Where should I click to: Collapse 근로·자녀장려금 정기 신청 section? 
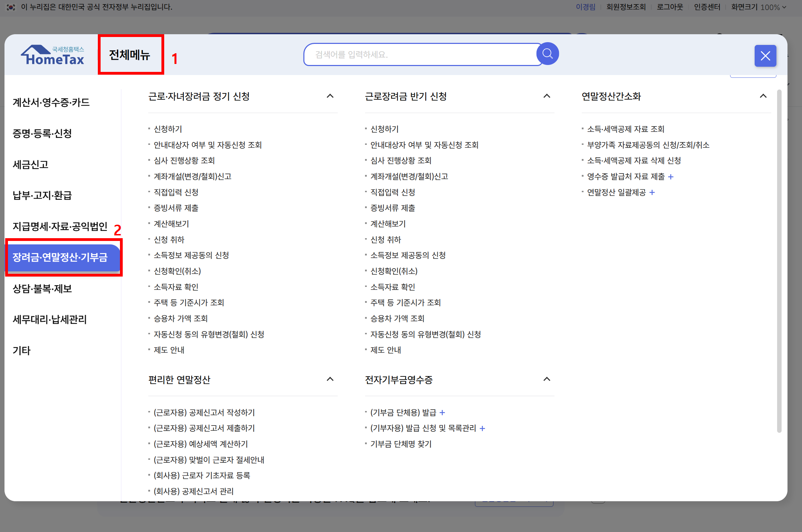pyautogui.click(x=330, y=96)
